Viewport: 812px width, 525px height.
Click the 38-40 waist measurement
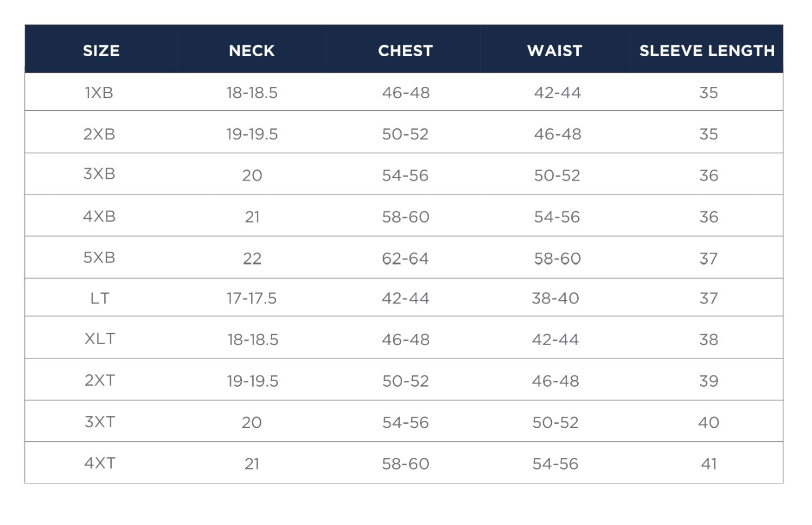(x=556, y=298)
